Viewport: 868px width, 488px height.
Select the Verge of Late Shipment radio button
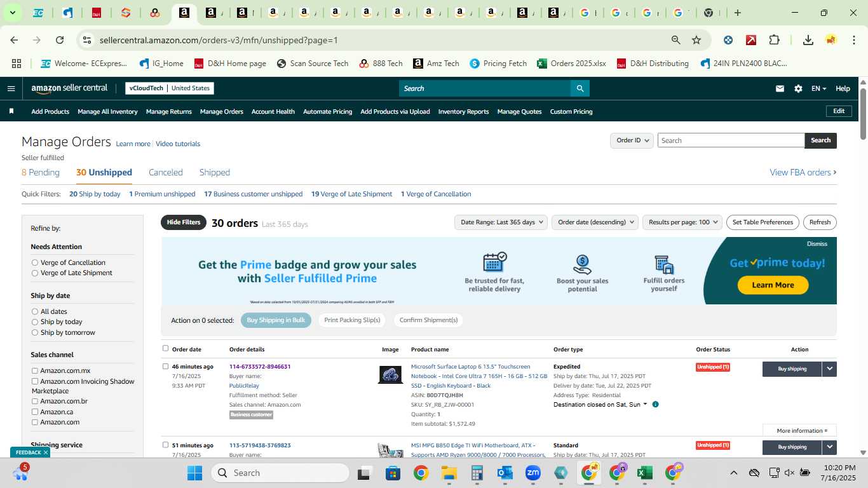click(x=35, y=273)
